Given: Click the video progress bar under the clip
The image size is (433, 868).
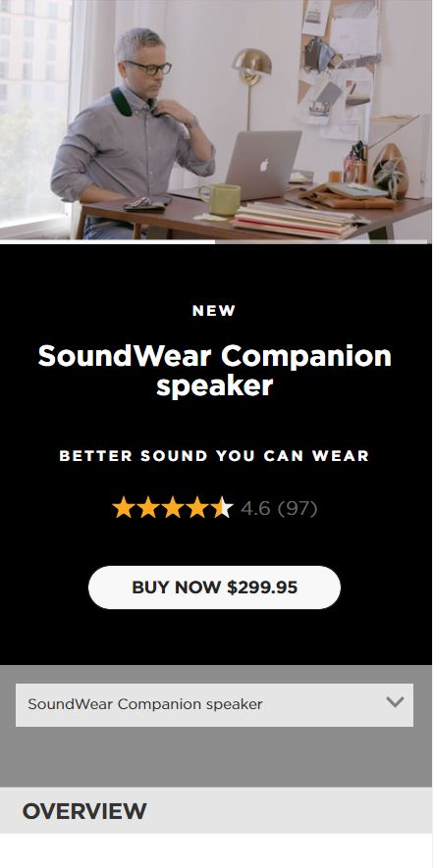Looking at the screenshot, I should pyautogui.click(x=216, y=242).
